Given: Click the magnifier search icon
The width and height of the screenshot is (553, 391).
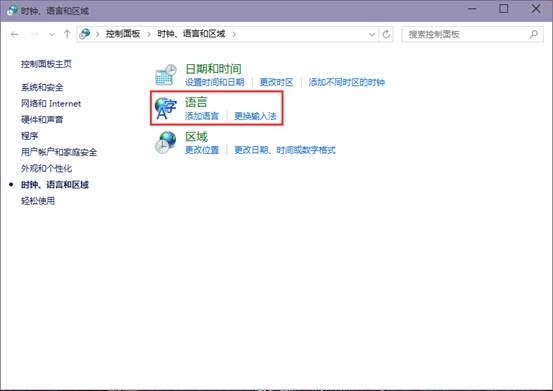Looking at the screenshot, I should point(534,34).
